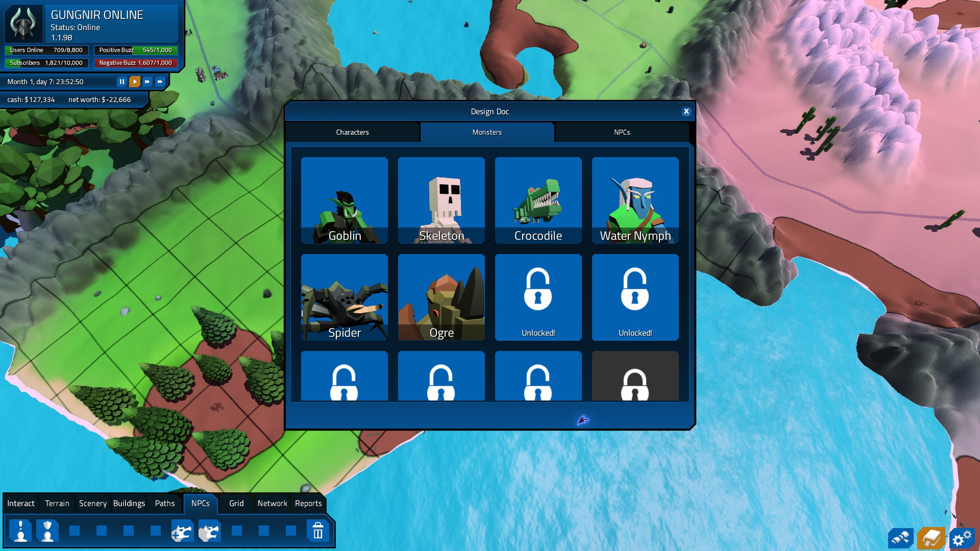Select the Water Nymph monster
Image resolution: width=980 pixels, height=551 pixels.
point(635,199)
